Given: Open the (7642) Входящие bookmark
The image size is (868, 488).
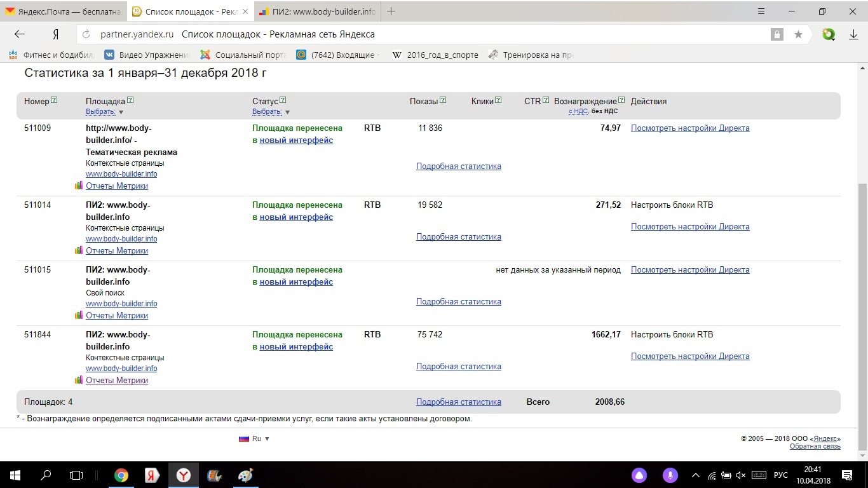Looking at the screenshot, I should pyautogui.click(x=339, y=55).
